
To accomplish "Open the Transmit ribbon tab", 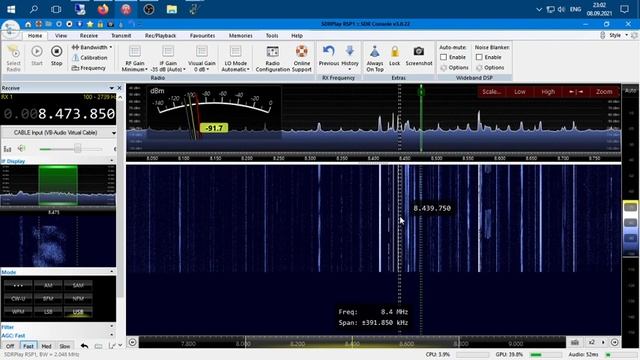I will [121, 36].
